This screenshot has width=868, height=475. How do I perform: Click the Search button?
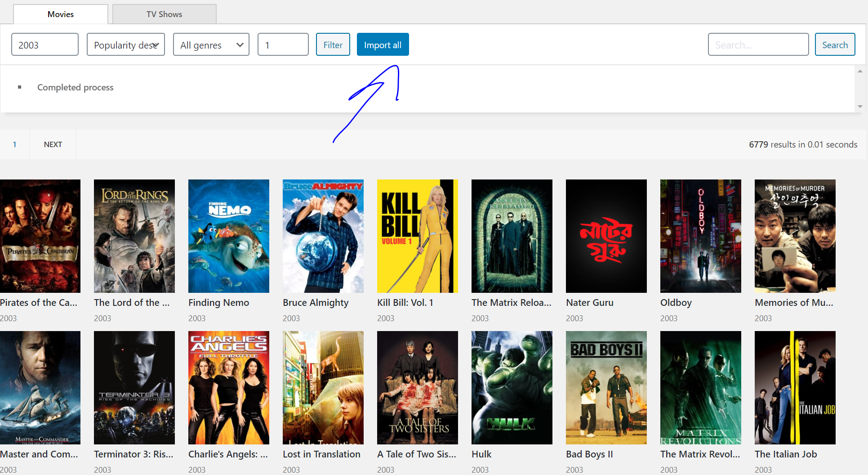(835, 45)
